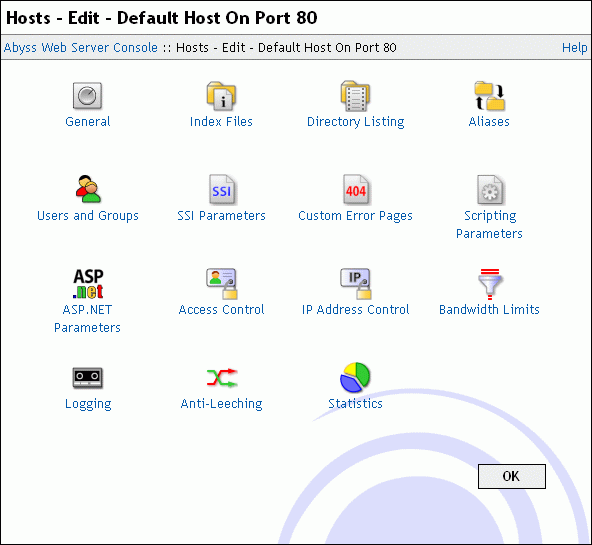
Task: Open the General settings dial icon
Action: 87,95
